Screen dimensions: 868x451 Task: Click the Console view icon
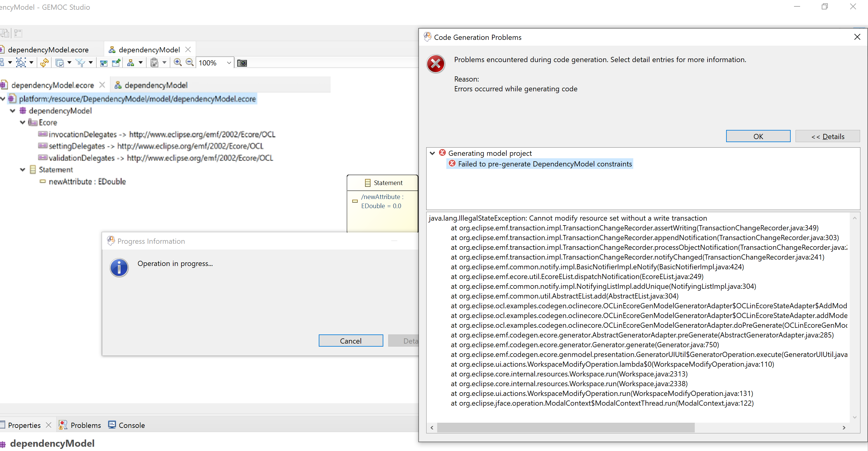coord(112,425)
